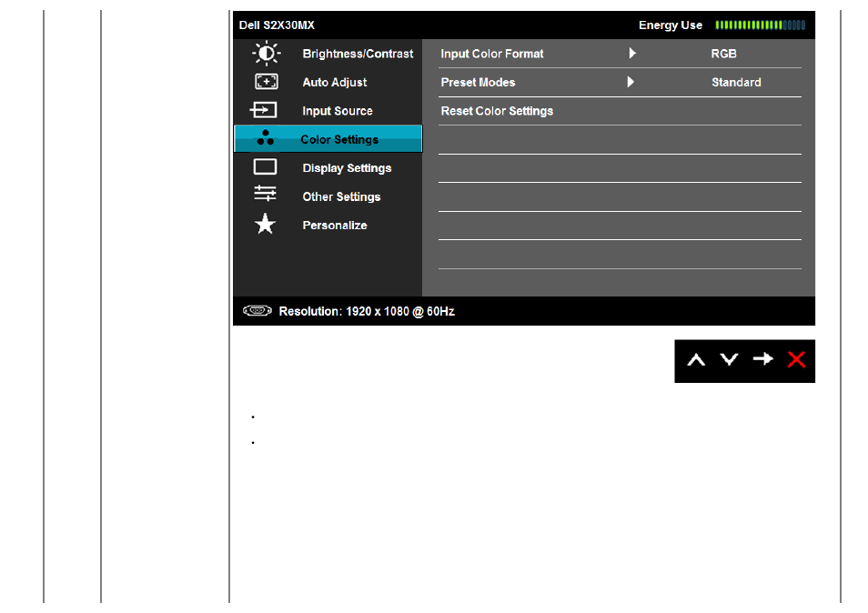The image size is (868, 613).
Task: Click the Other Settings sliders icon
Action: (x=265, y=196)
